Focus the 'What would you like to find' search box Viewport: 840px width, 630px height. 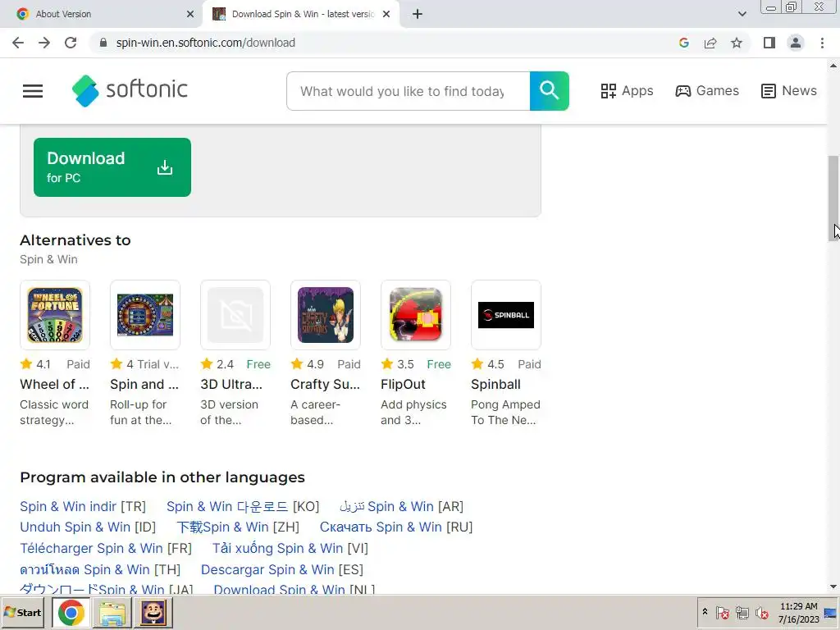point(409,91)
